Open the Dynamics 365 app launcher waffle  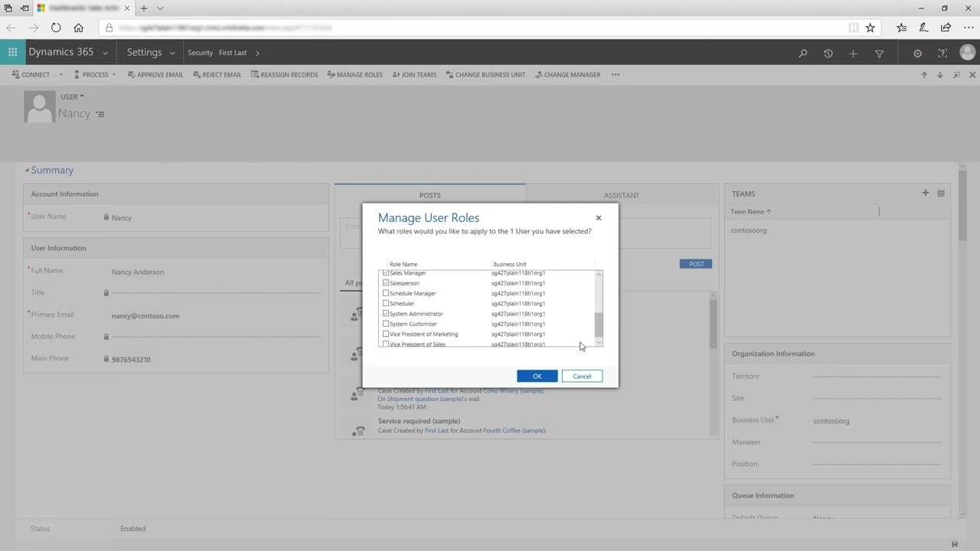pos(12,53)
